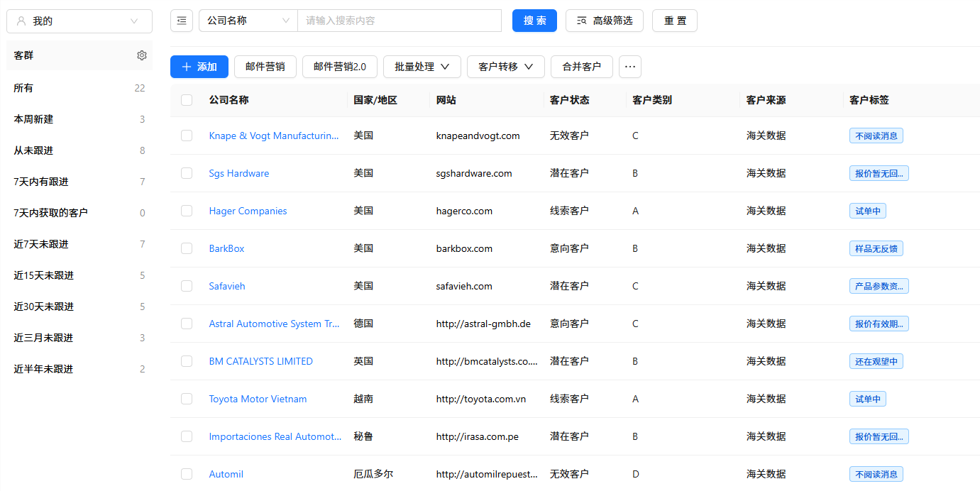Open the Knape & Vogt Manufacturing company link
The width and height of the screenshot is (980, 491).
274,136
